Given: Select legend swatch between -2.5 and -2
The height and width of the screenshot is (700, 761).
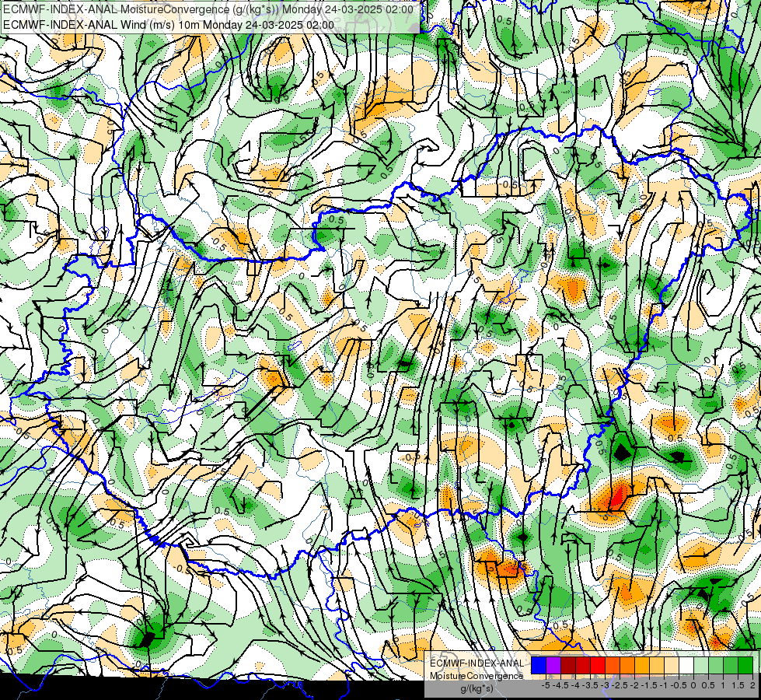Looking at the screenshot, I should (x=627, y=665).
